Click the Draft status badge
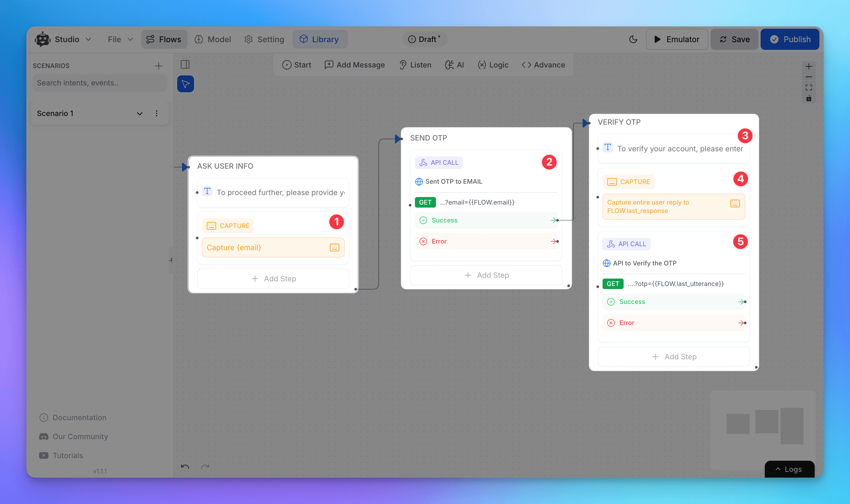Viewport: 850px width, 504px height. click(x=424, y=39)
